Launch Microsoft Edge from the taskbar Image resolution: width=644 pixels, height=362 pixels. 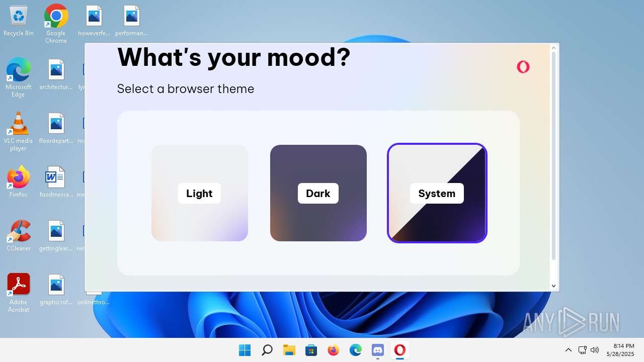tap(355, 350)
